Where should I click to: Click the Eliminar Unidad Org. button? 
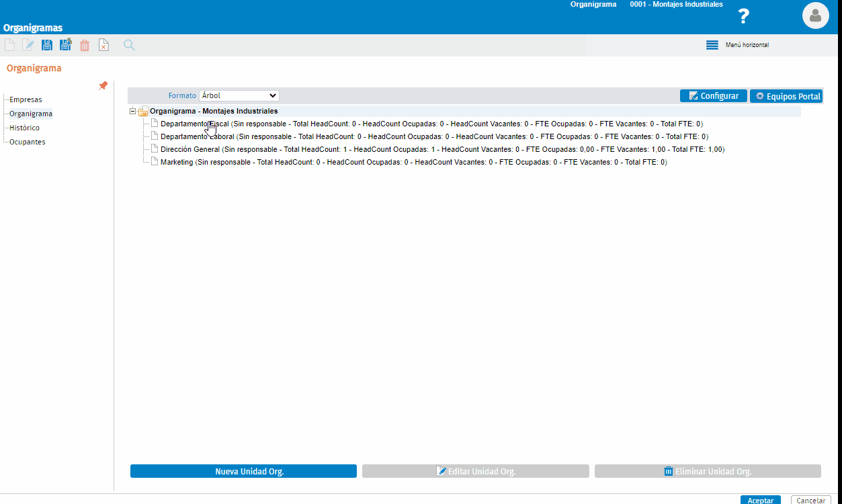click(708, 471)
